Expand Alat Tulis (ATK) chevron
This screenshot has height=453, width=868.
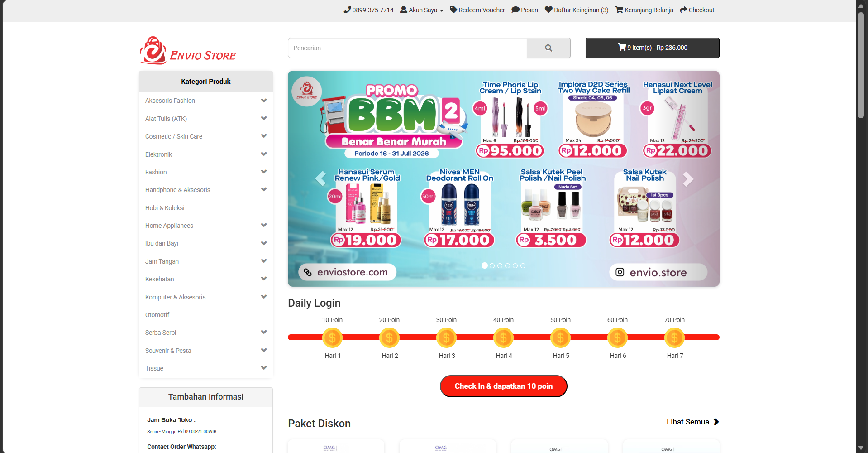[x=264, y=118]
